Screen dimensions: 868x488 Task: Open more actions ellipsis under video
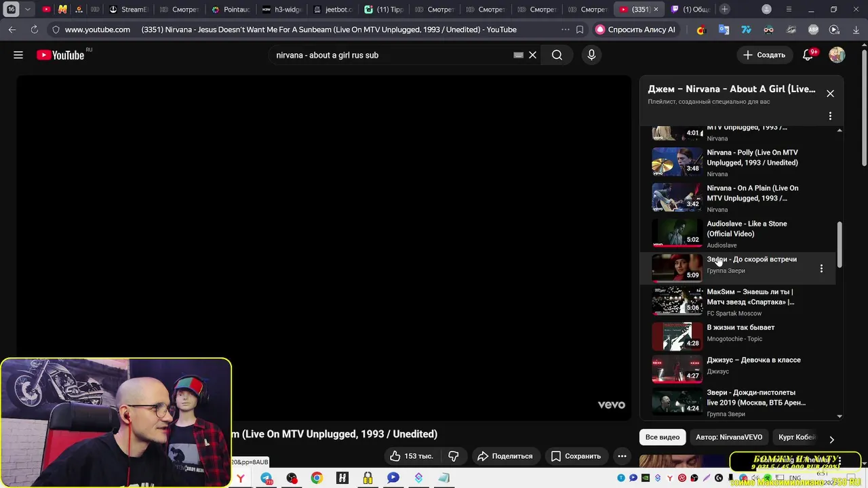tap(622, 456)
